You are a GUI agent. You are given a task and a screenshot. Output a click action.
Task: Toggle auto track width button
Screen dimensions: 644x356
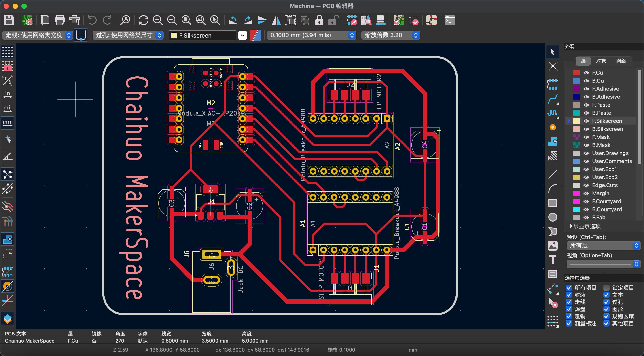pos(81,35)
